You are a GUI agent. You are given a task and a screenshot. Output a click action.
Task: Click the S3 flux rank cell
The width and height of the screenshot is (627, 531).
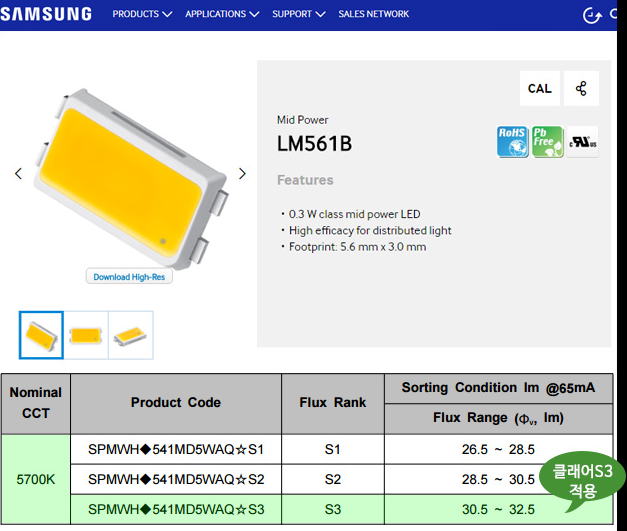332,509
